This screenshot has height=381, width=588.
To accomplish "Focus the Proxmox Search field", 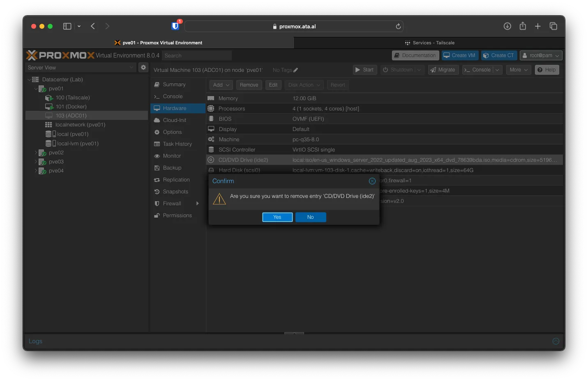I will tap(196, 55).
